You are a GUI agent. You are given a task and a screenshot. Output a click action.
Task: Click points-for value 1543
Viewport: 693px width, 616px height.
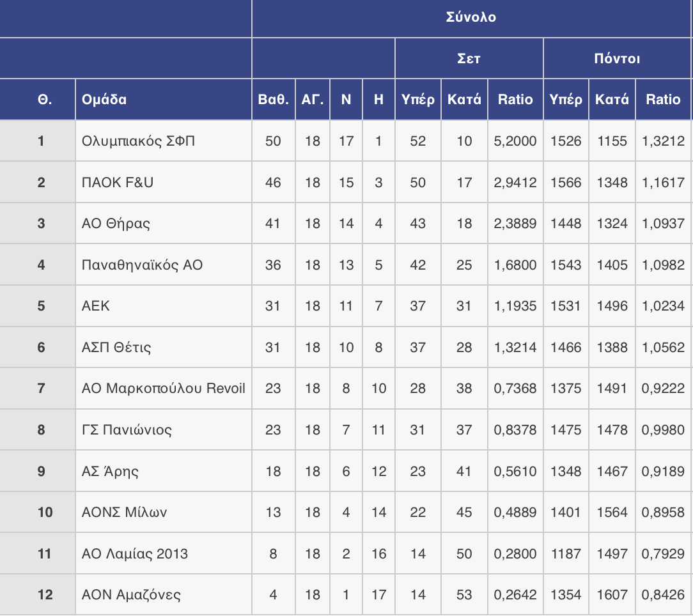tap(566, 265)
